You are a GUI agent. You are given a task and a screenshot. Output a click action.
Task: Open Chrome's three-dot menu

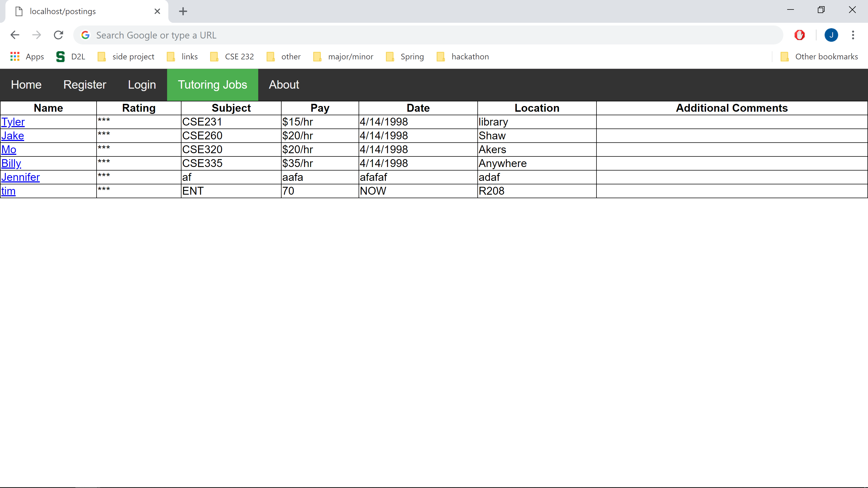click(x=853, y=35)
